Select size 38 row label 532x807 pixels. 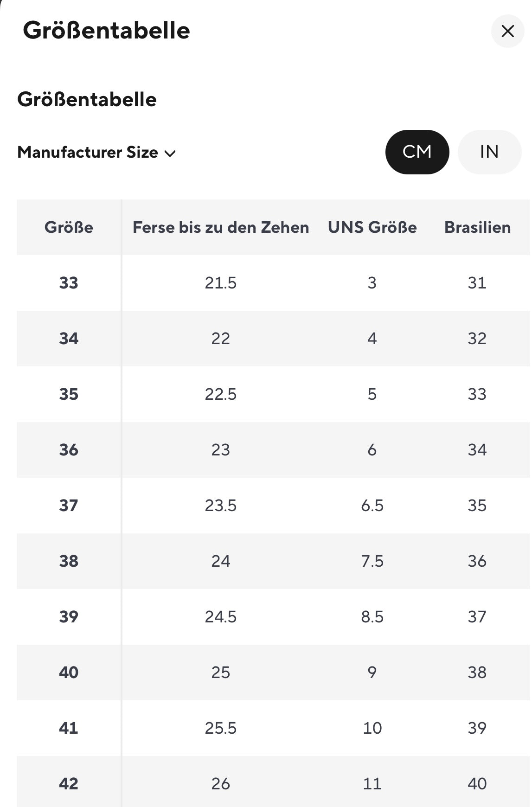69,561
